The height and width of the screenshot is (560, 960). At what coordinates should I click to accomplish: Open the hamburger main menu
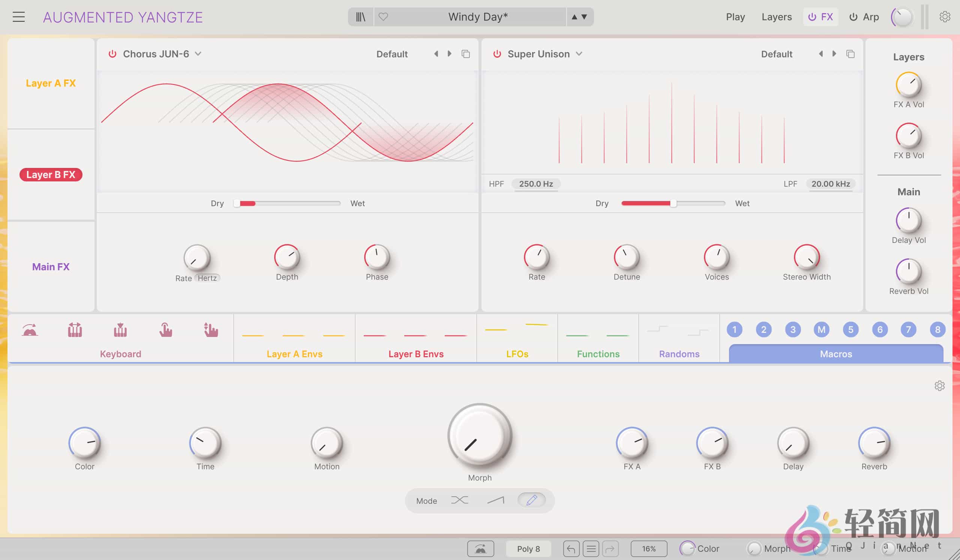tap(19, 17)
